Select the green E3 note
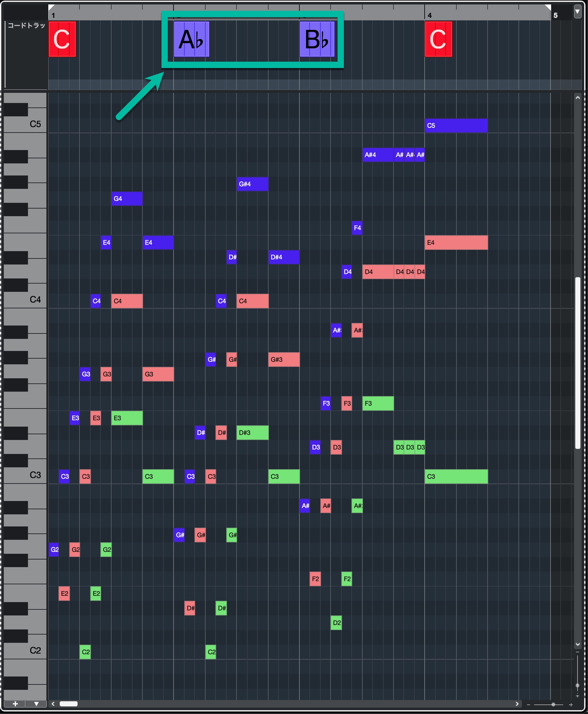588x714 pixels. click(127, 418)
